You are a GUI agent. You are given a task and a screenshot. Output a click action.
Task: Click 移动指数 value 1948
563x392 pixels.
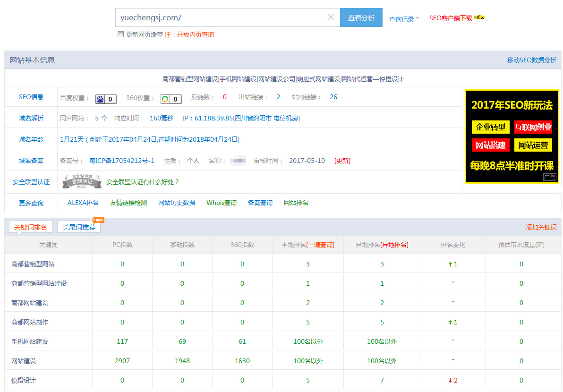tap(182, 361)
